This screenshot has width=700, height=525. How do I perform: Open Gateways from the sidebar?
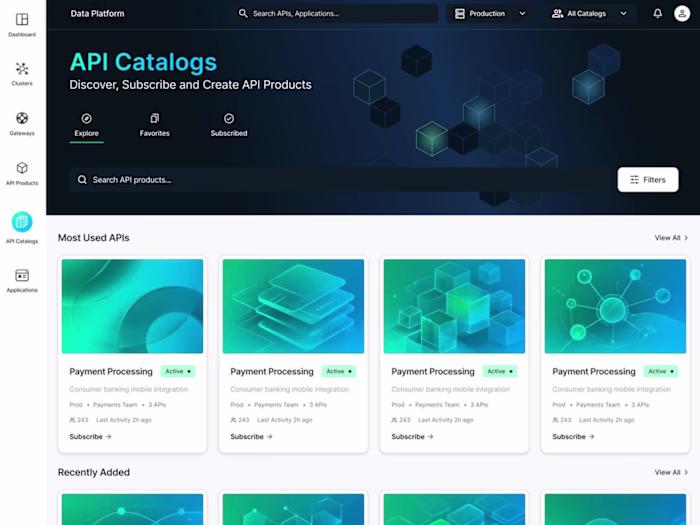coord(22,118)
